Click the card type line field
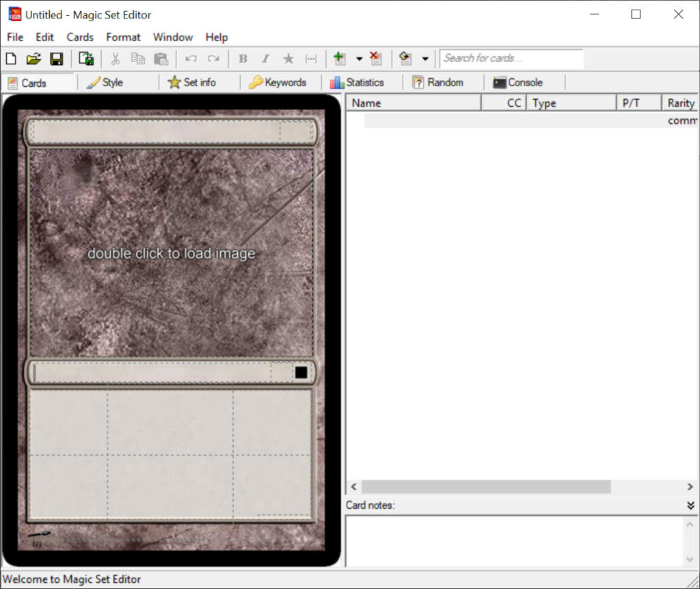This screenshot has width=700, height=589. click(152, 372)
